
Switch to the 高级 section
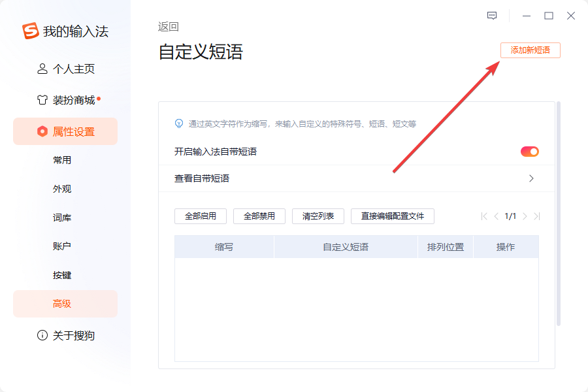62,304
